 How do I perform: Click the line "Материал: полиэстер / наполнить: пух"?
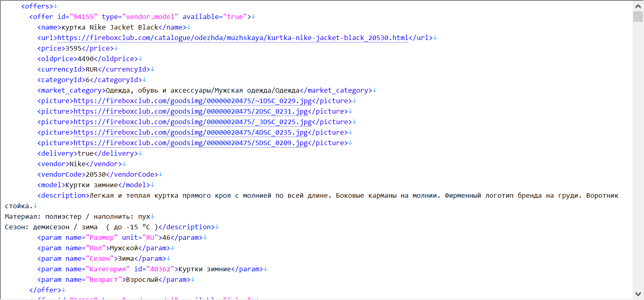click(78, 216)
